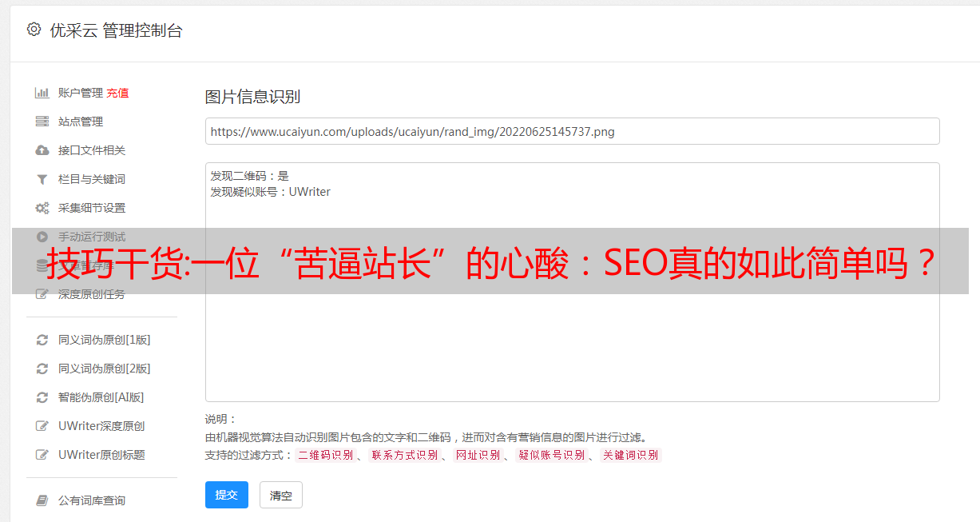Open 接口文件相关 menu item
980x522 pixels.
tap(92, 150)
